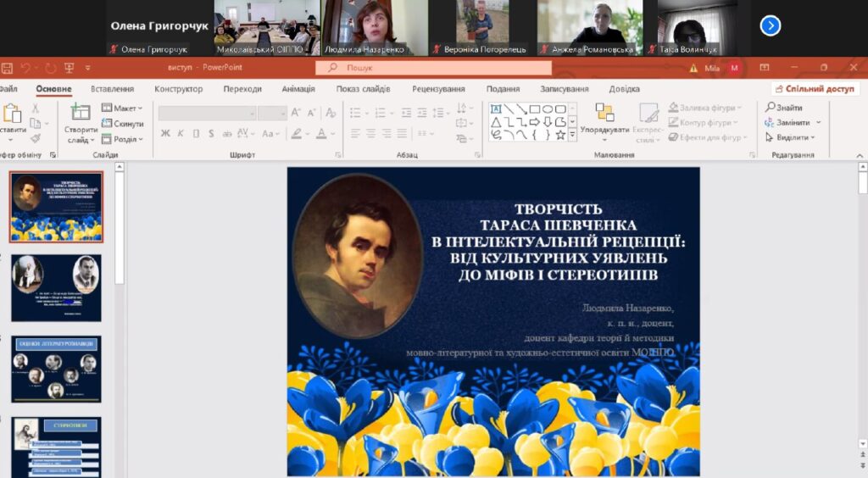Click the bulleted list icon
The height and width of the screenshot is (478, 868).
(x=355, y=113)
